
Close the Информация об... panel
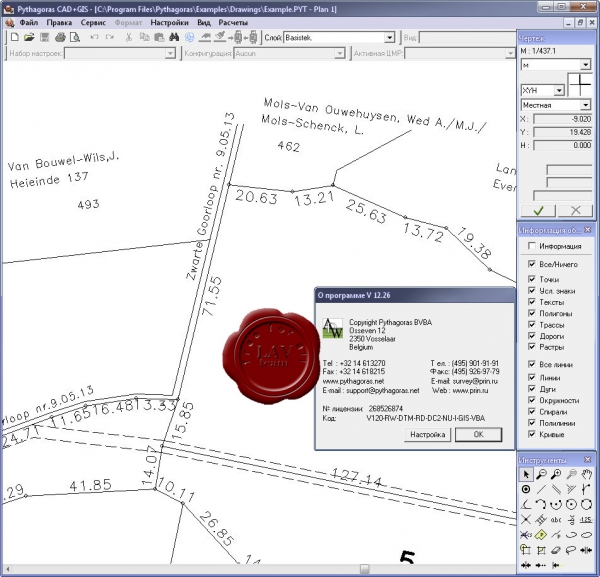[x=588, y=230]
